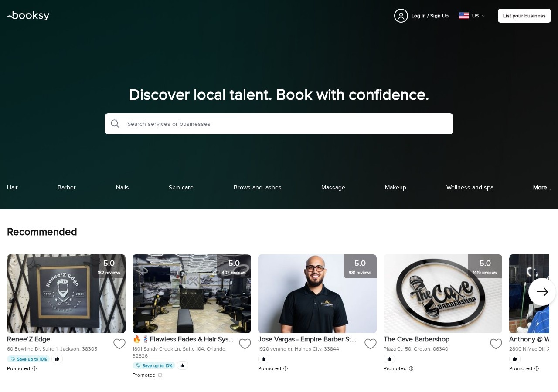Screen dimensions: 558x392
Task: Select the Hair category
Action: [x=12, y=187]
